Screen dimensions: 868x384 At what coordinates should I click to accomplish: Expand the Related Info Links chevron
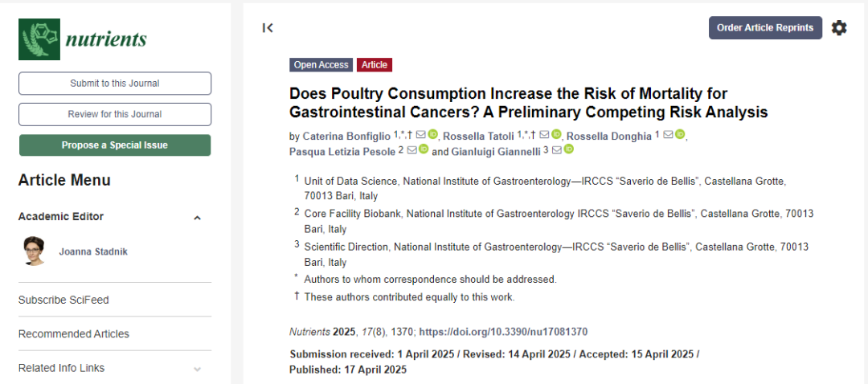[197, 369]
